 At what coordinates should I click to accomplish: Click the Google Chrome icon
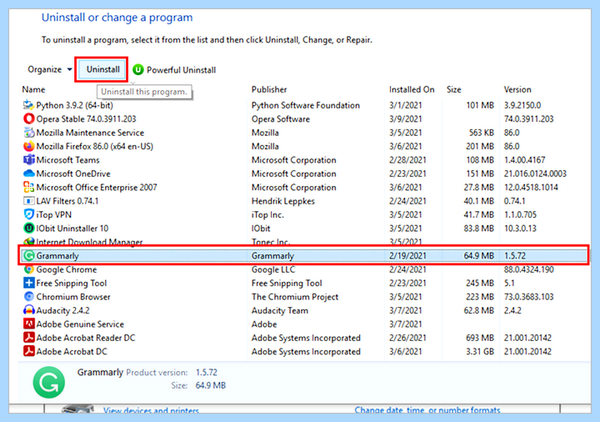[29, 269]
